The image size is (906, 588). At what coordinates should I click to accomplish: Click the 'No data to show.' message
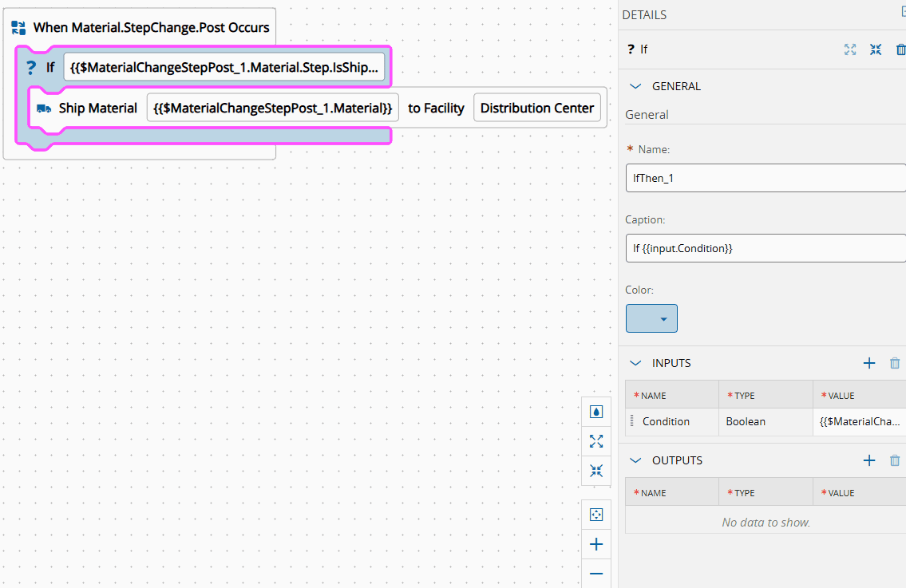coord(766,522)
